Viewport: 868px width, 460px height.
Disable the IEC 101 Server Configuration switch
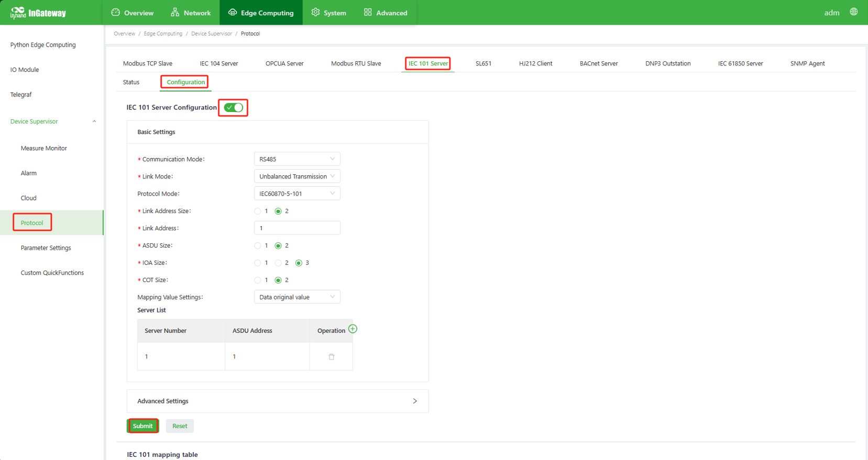(233, 108)
